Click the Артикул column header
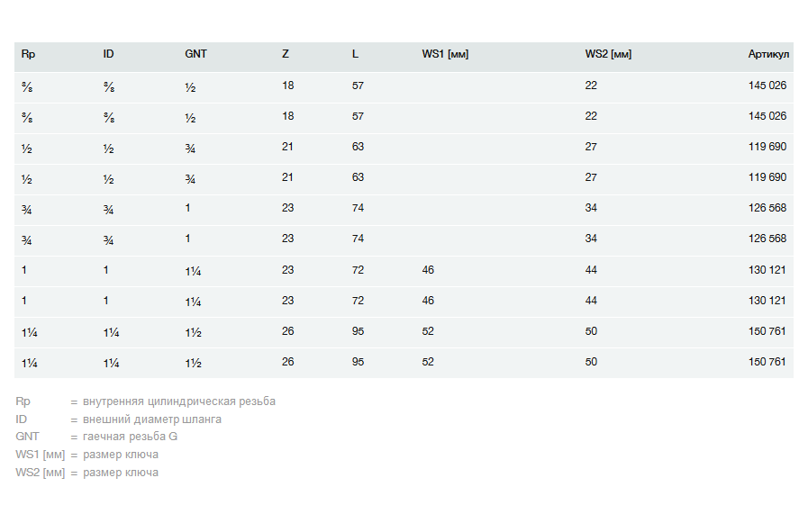 [x=768, y=54]
